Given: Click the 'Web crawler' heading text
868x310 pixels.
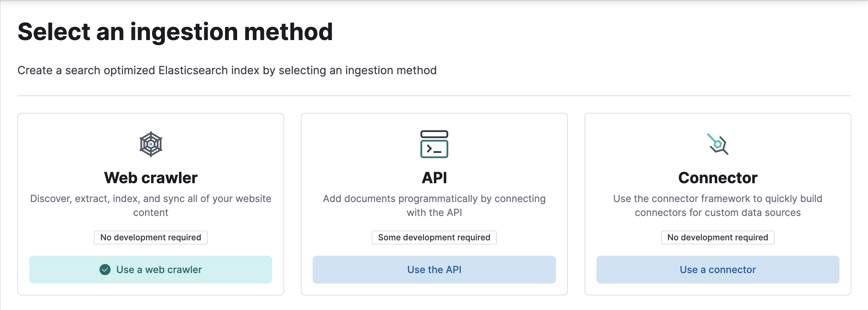Looking at the screenshot, I should (x=151, y=177).
